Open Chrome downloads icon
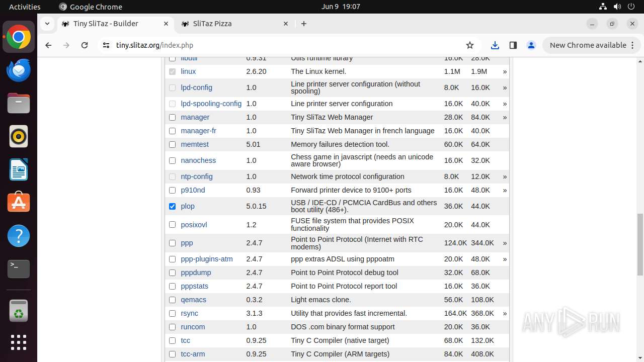This screenshot has height=362, width=644. 495,45
